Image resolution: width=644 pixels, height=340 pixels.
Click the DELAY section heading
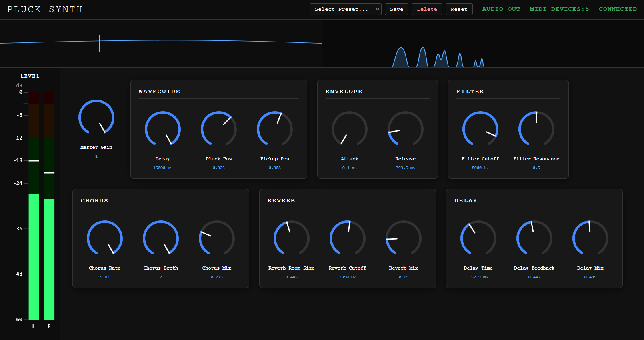[466, 201]
